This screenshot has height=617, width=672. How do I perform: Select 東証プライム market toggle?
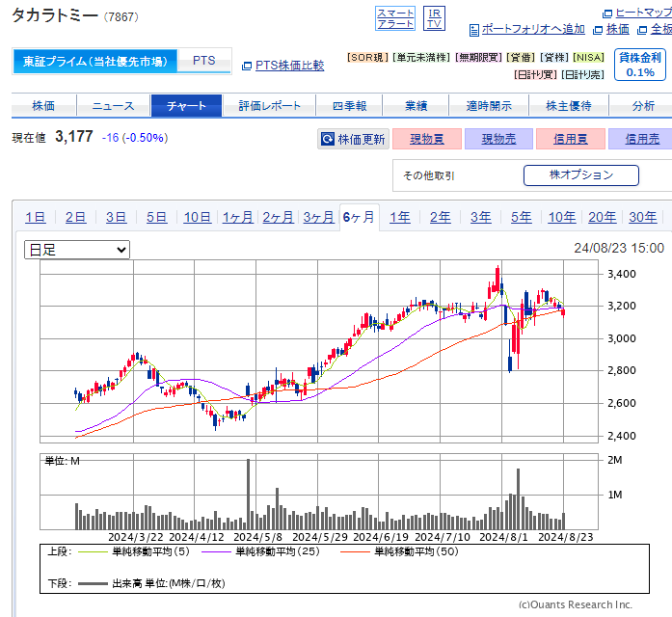click(95, 62)
